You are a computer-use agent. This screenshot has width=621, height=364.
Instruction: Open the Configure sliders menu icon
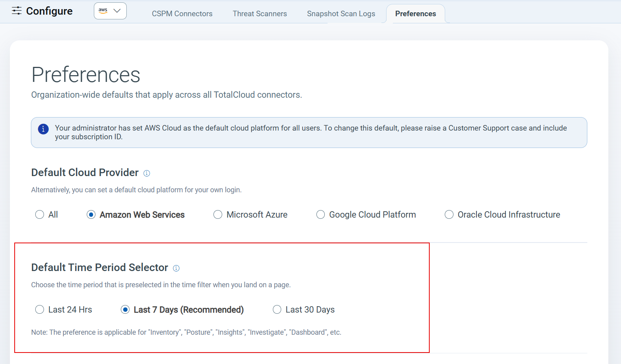click(17, 11)
